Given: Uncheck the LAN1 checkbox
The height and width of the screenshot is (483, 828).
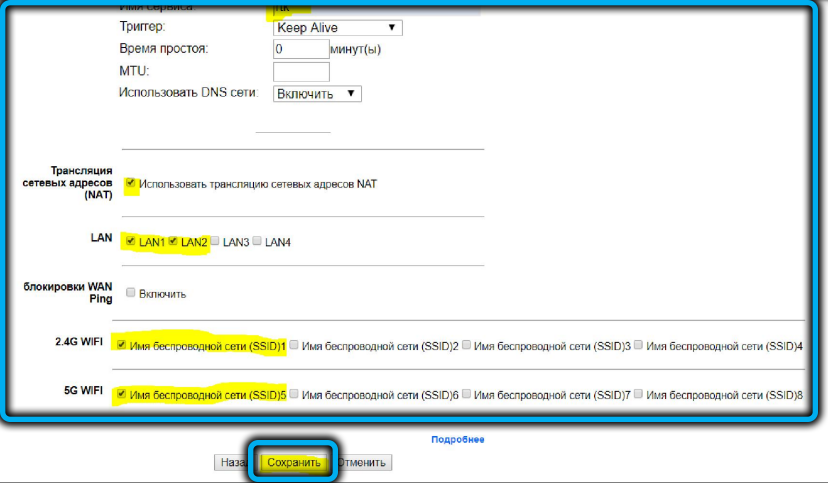Looking at the screenshot, I should 130,242.
